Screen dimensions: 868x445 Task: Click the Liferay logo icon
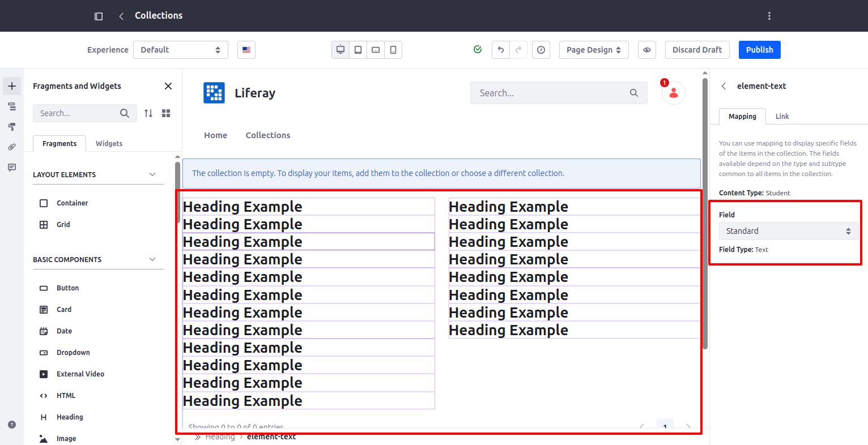(x=214, y=93)
